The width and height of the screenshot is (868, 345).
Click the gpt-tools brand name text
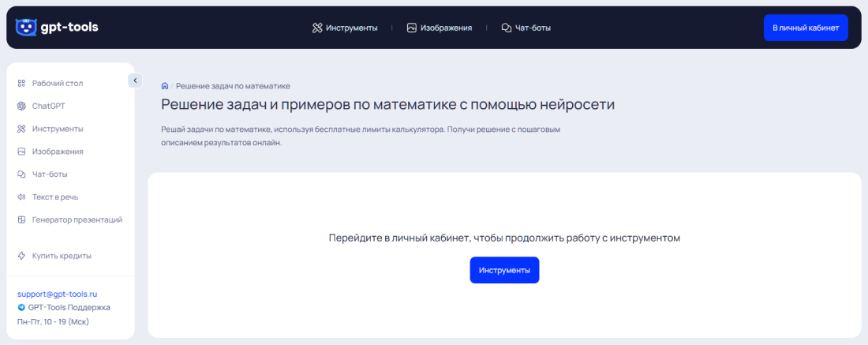pyautogui.click(x=69, y=27)
